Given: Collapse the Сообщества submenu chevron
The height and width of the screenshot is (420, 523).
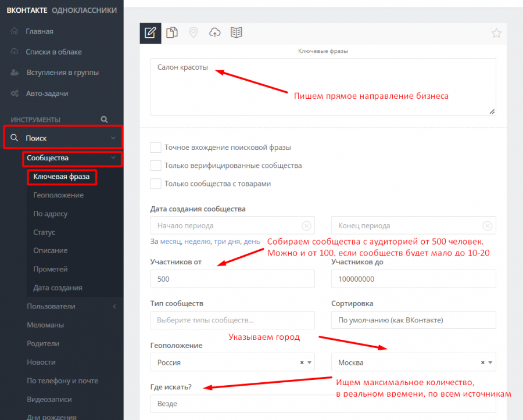Looking at the screenshot, I should (x=113, y=157).
